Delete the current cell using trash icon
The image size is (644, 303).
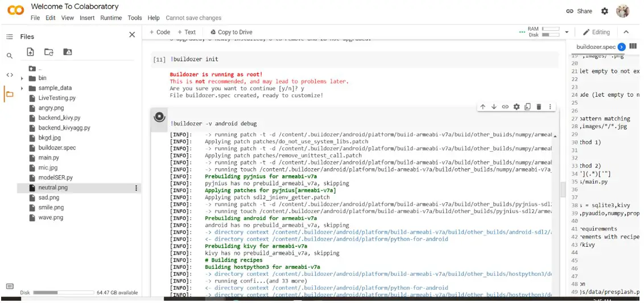pyautogui.click(x=538, y=107)
